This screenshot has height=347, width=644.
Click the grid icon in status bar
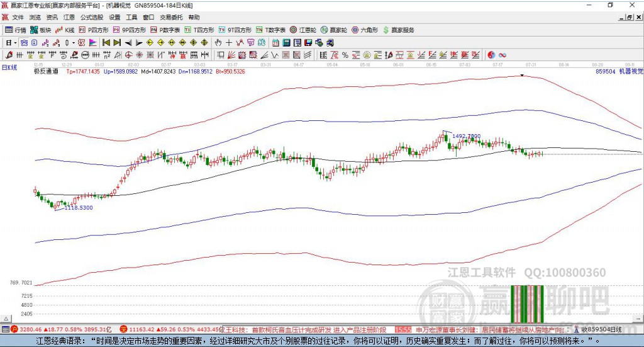click(x=5, y=329)
